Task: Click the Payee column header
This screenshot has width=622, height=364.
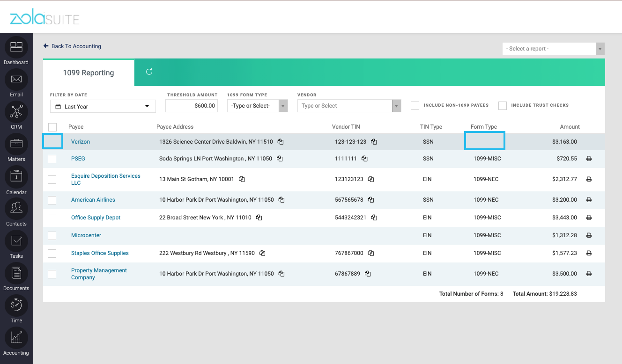Action: tap(76, 127)
